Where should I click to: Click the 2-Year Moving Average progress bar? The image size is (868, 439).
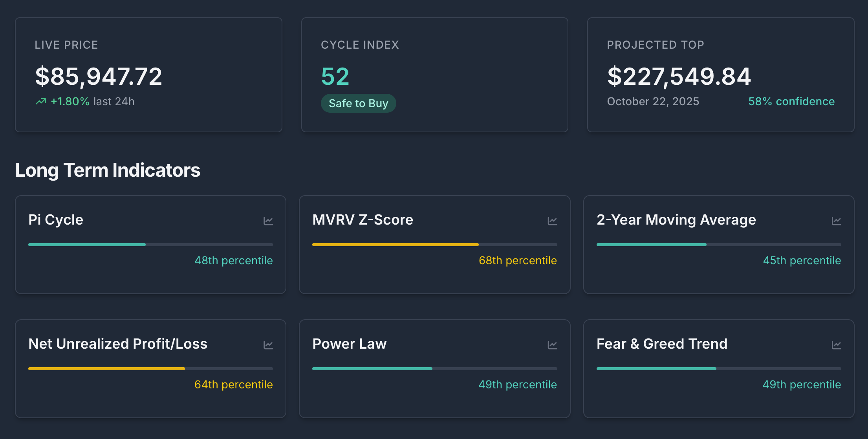[719, 245]
